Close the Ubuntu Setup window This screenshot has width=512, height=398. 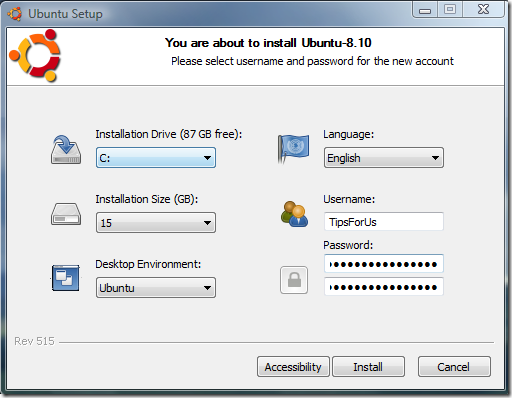(x=483, y=9)
